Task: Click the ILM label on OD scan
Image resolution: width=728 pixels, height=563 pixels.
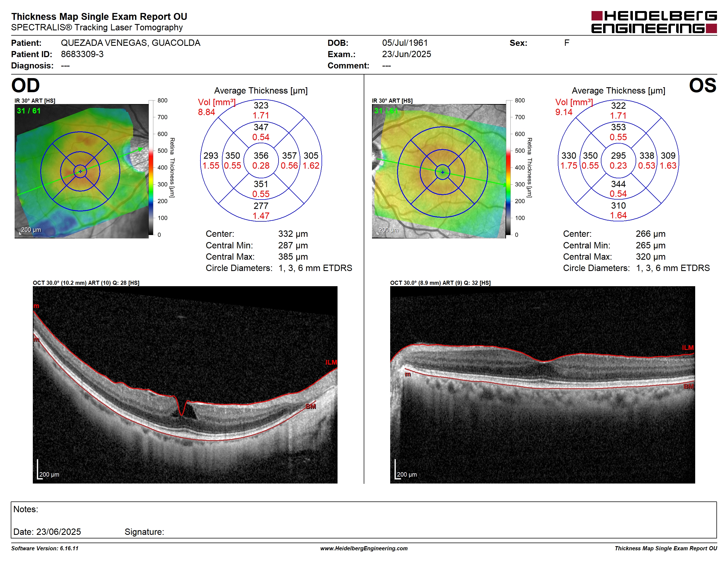Action: pos(331,362)
